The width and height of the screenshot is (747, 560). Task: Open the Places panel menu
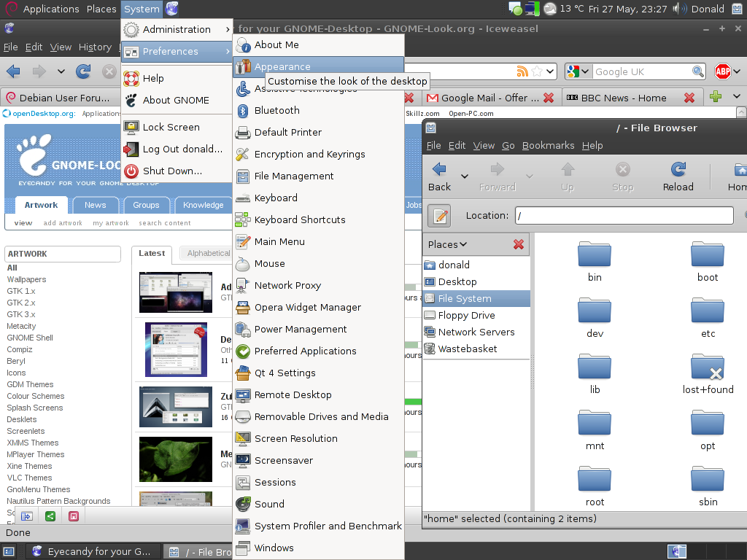coord(101,9)
